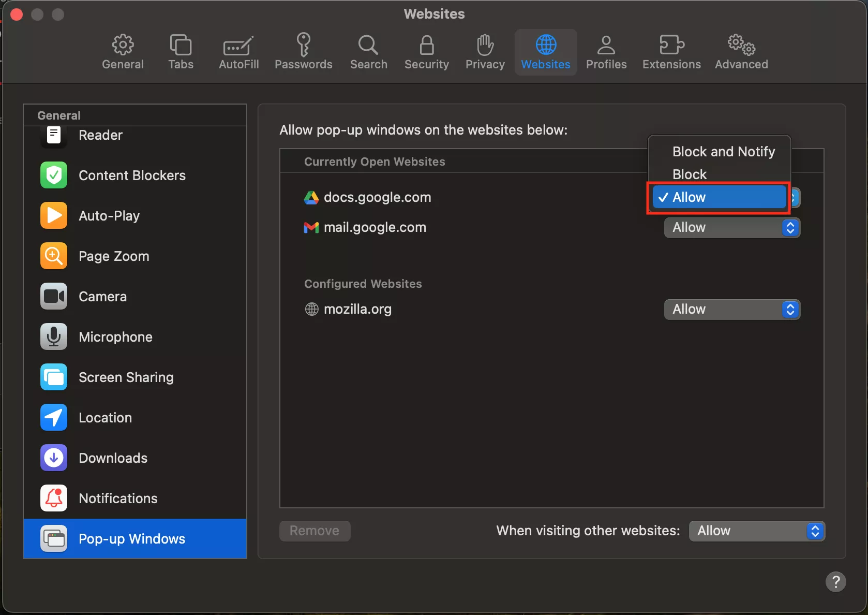
Task: Select Downloads in the sidebar
Action: pos(113,458)
